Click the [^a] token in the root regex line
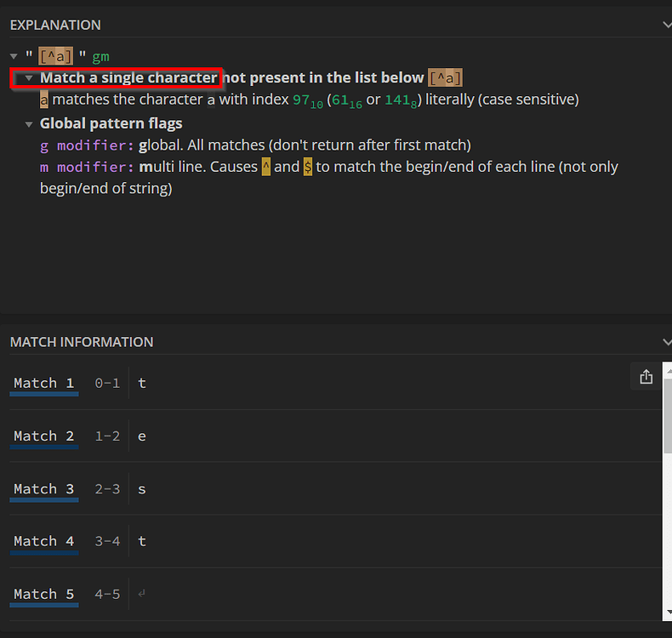 tap(55, 56)
